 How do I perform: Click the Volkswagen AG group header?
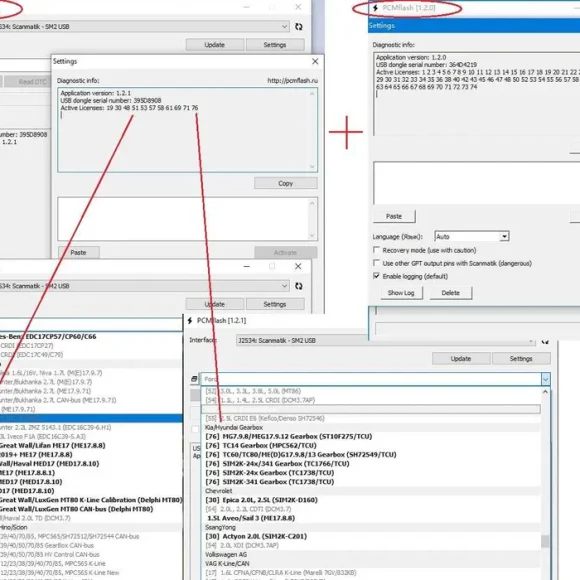pyautogui.click(x=226, y=554)
